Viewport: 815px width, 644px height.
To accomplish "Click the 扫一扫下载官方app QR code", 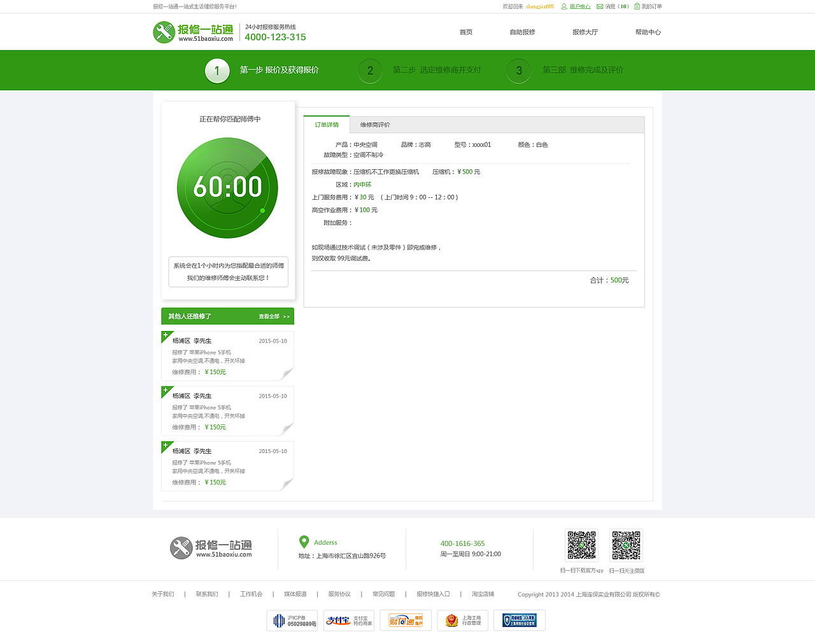I will pyautogui.click(x=582, y=545).
